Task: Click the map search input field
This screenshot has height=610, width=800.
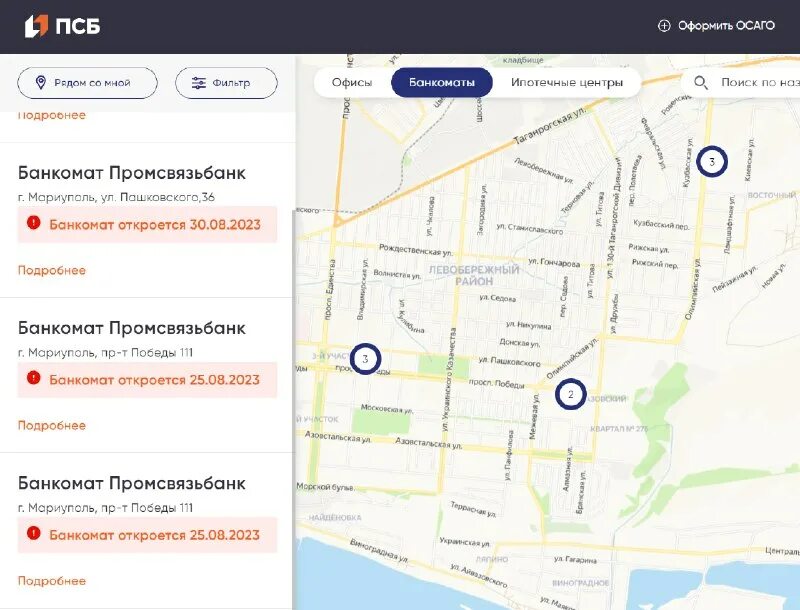Action: [x=757, y=81]
